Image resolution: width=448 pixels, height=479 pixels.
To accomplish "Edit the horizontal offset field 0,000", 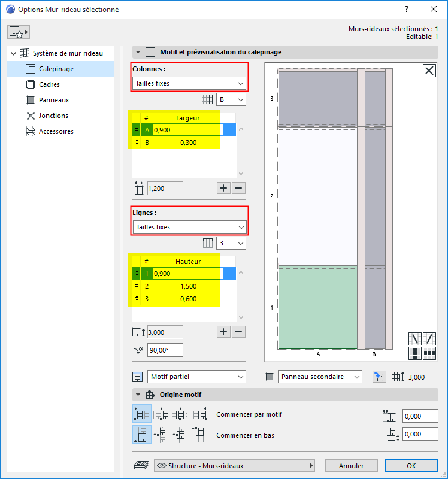I will click(x=420, y=416).
